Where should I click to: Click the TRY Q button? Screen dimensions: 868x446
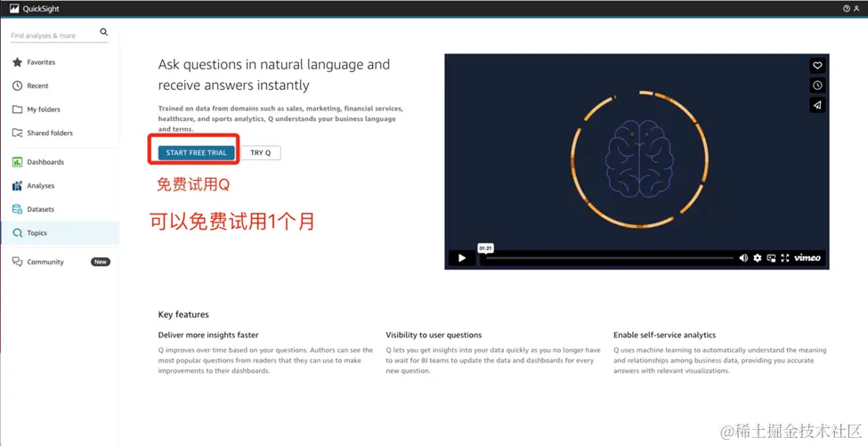[261, 153]
